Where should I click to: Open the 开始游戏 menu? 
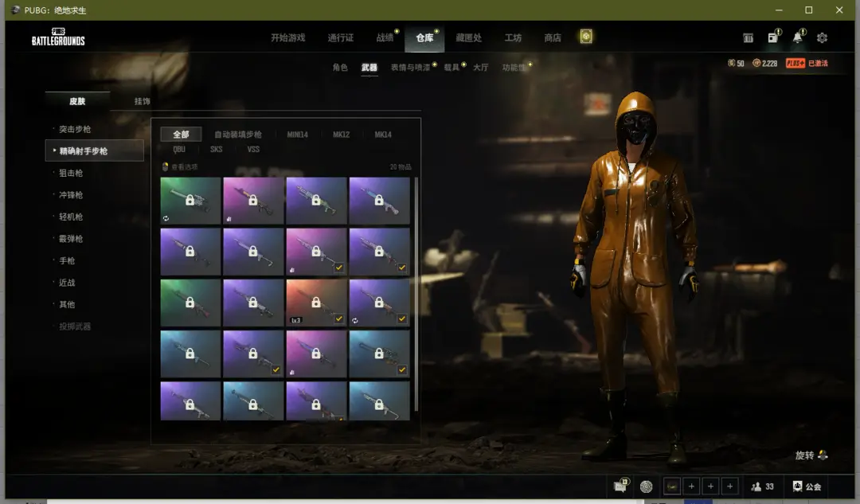click(287, 37)
